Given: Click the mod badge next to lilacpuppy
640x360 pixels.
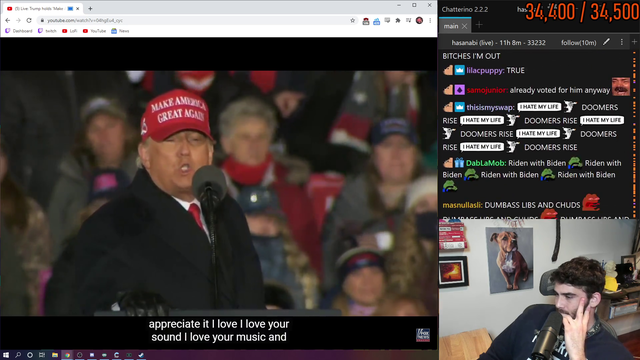Looking at the screenshot, I should pos(448,70).
